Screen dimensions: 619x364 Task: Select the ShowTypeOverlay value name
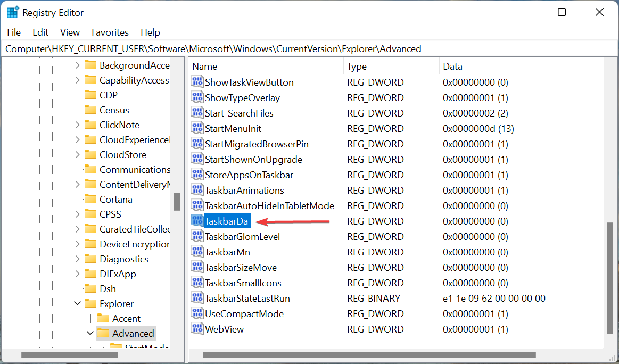tap(242, 98)
